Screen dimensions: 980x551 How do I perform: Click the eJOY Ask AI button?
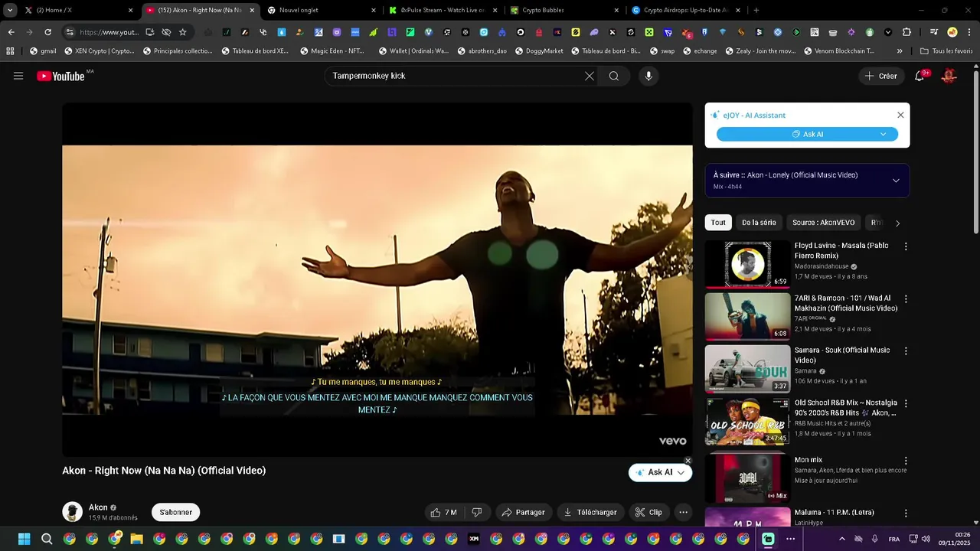click(x=807, y=134)
